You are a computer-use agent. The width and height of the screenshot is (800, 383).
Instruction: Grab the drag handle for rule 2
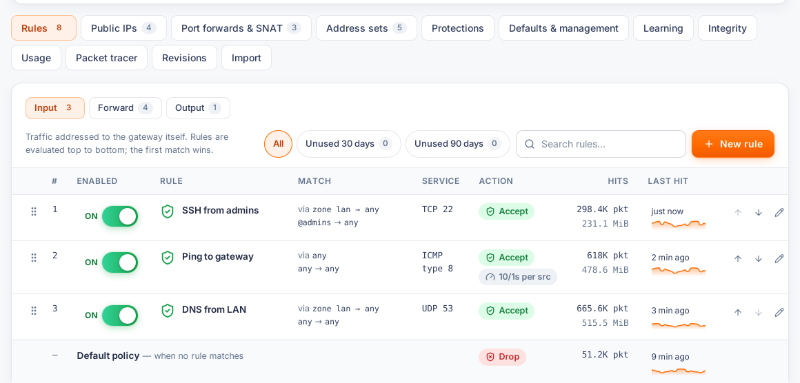(x=34, y=258)
